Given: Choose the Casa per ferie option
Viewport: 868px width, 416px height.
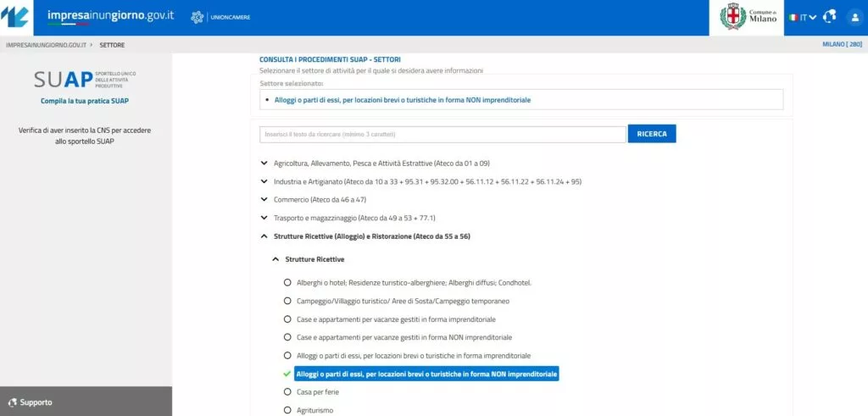Looking at the screenshot, I should [x=287, y=392].
